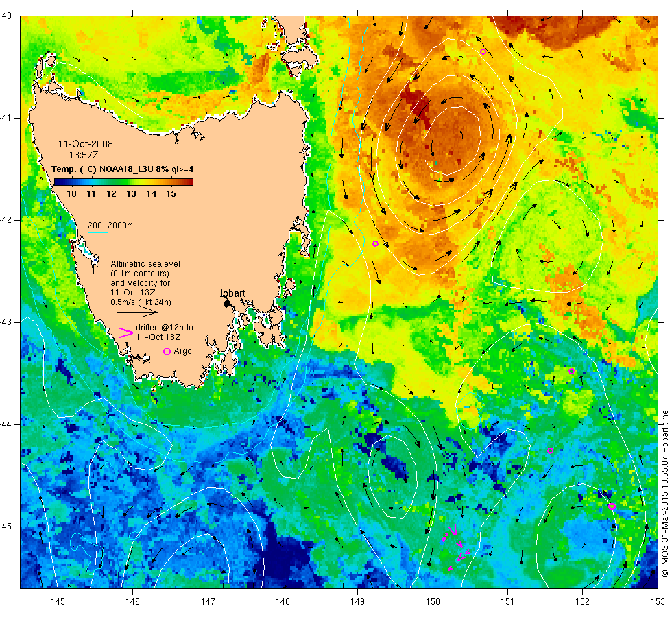Image resolution: width=672 pixels, height=617 pixels.
Task: Select Argo float marker near 44.3S 151.6E
Action: click(550, 451)
